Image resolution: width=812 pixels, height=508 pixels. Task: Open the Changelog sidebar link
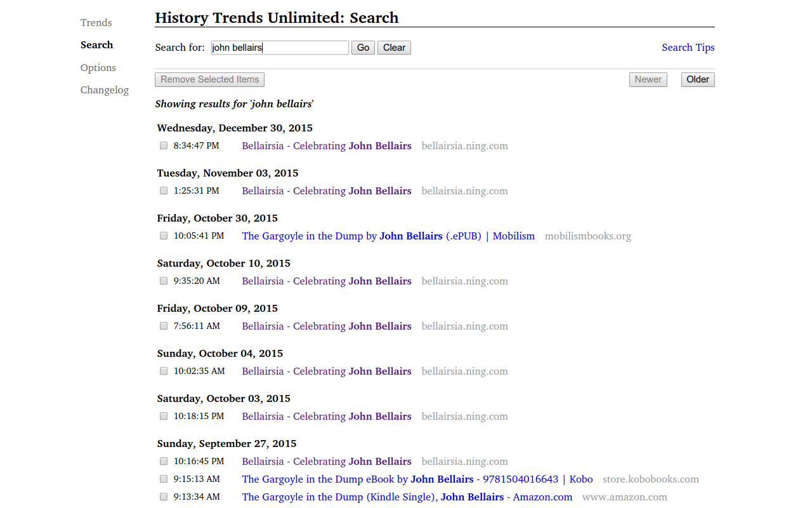[x=105, y=90]
